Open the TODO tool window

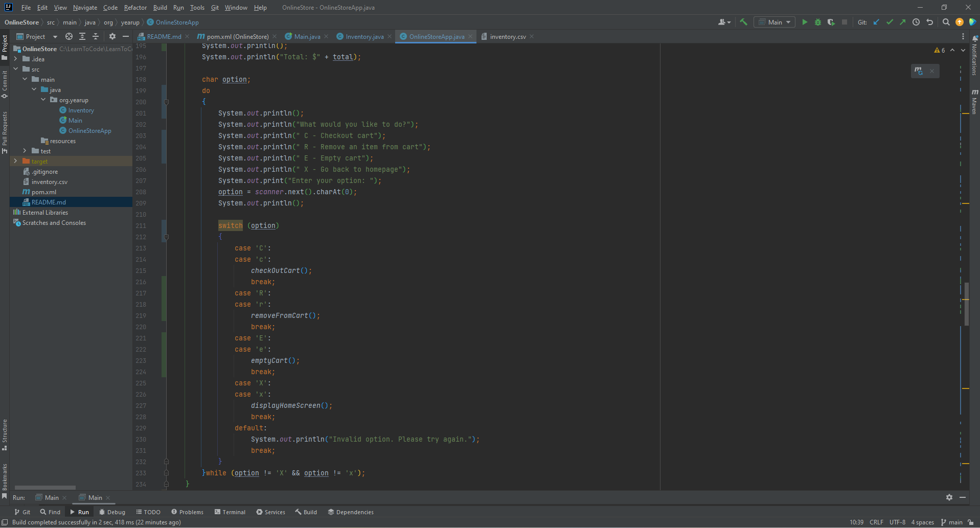(x=148, y=512)
